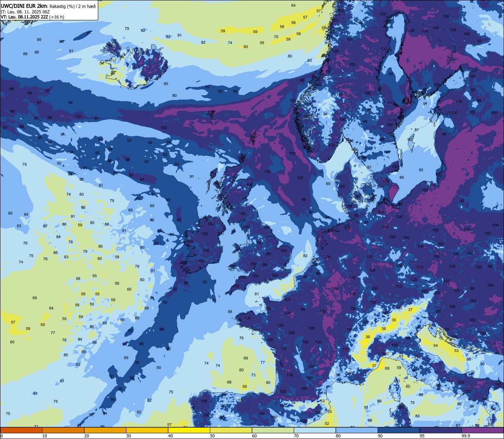Screen dimensions: 504x439
Task: Pick the 20–30% legend color segment
Action: (105, 430)
